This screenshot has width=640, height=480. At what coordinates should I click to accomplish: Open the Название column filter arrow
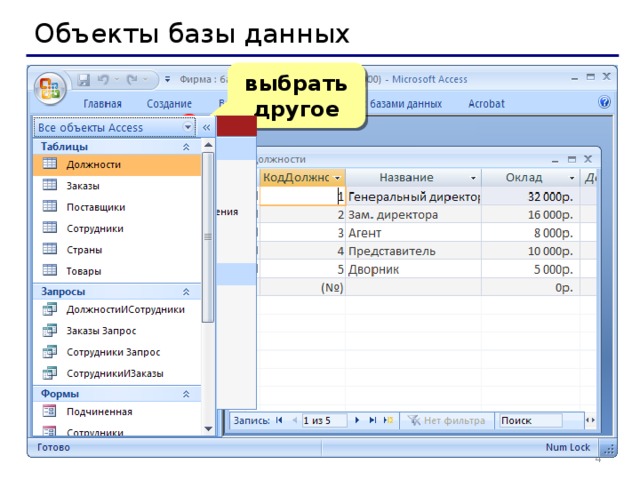pyautogui.click(x=473, y=178)
